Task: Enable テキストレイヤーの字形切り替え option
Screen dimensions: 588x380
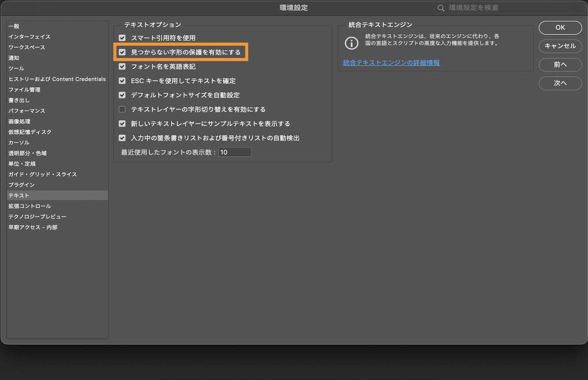Action: [x=122, y=109]
